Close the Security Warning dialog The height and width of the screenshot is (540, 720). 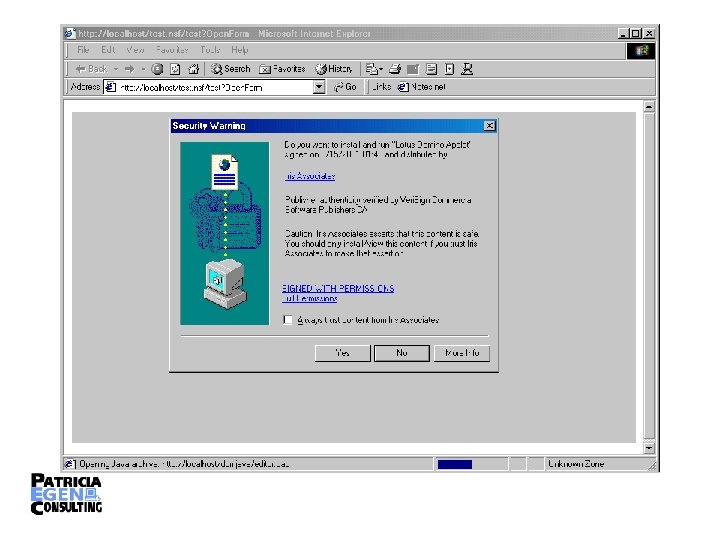coord(490,125)
